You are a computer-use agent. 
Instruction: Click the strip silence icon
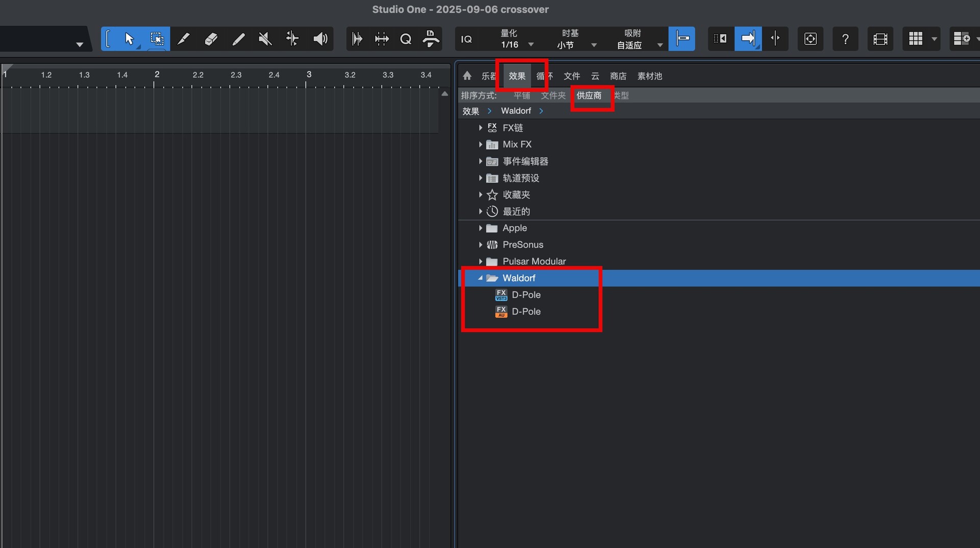pyautogui.click(x=357, y=39)
